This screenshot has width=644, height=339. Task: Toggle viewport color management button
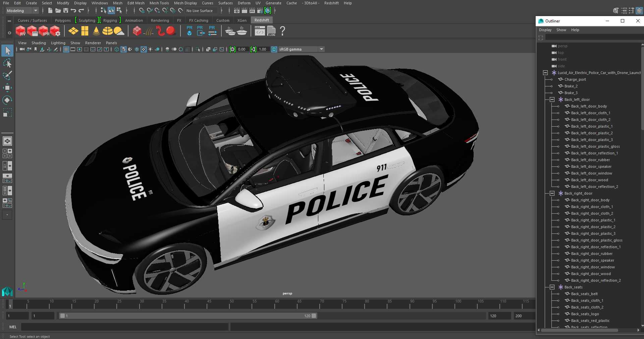point(274,49)
